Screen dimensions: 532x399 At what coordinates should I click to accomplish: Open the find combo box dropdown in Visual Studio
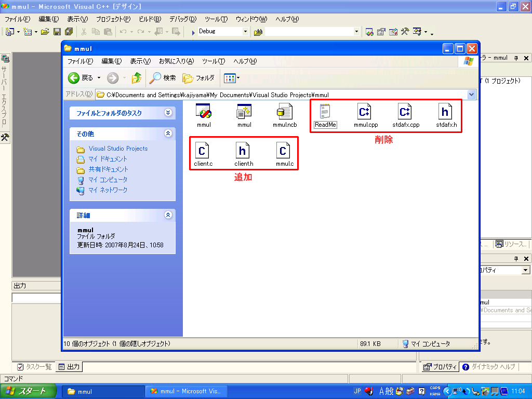point(356,32)
